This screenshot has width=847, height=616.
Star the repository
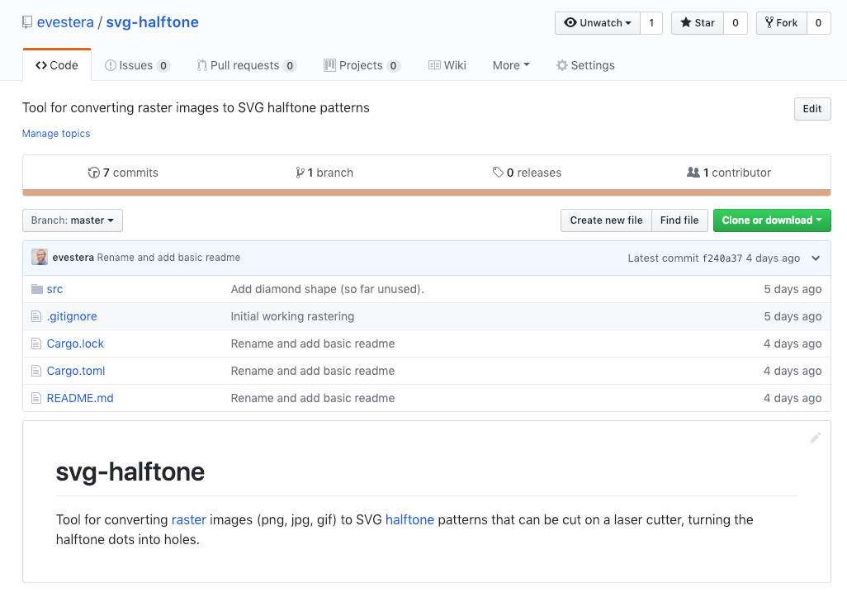coord(698,22)
